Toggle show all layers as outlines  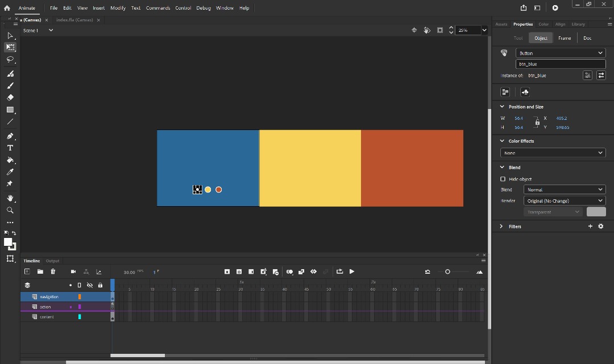coord(80,285)
